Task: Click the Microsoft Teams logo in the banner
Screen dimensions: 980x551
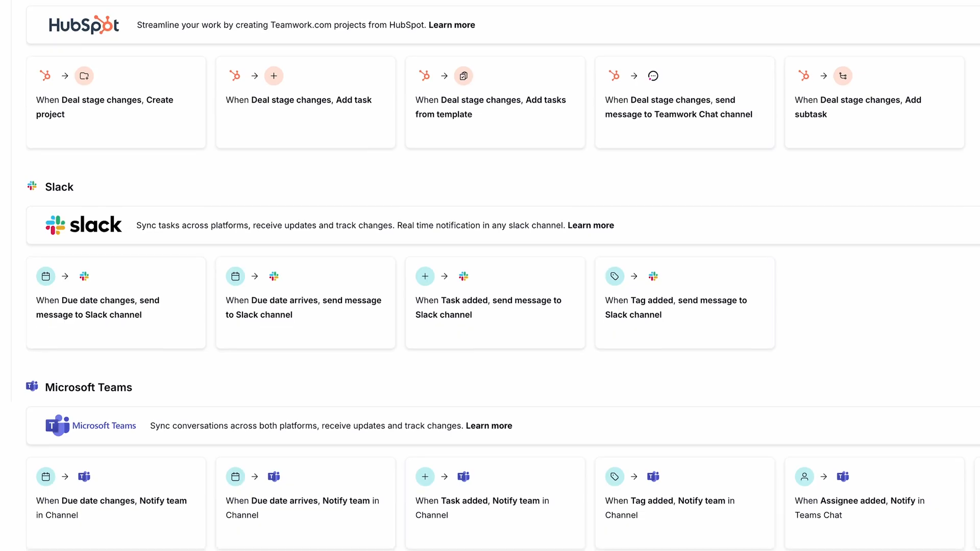Action: coord(91,425)
